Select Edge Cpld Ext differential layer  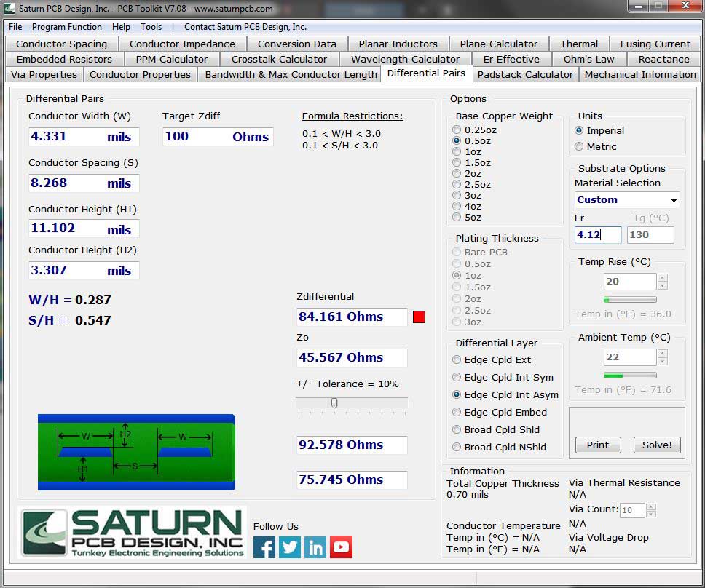coord(457,359)
